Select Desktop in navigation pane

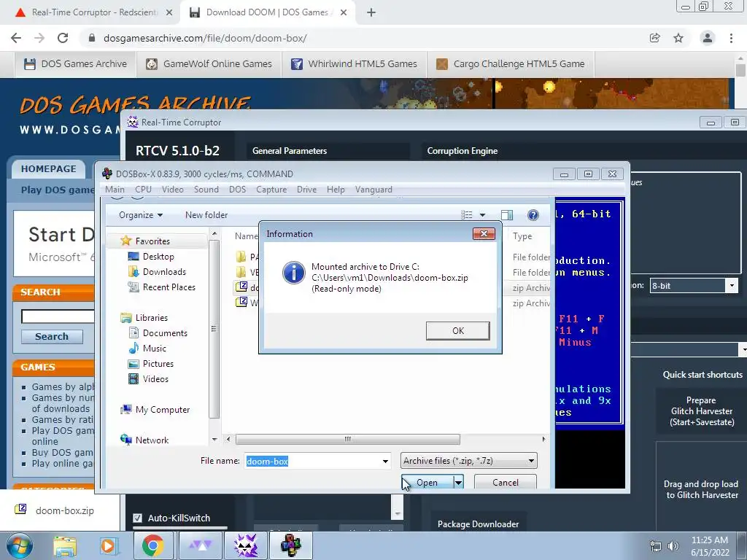pos(158,256)
